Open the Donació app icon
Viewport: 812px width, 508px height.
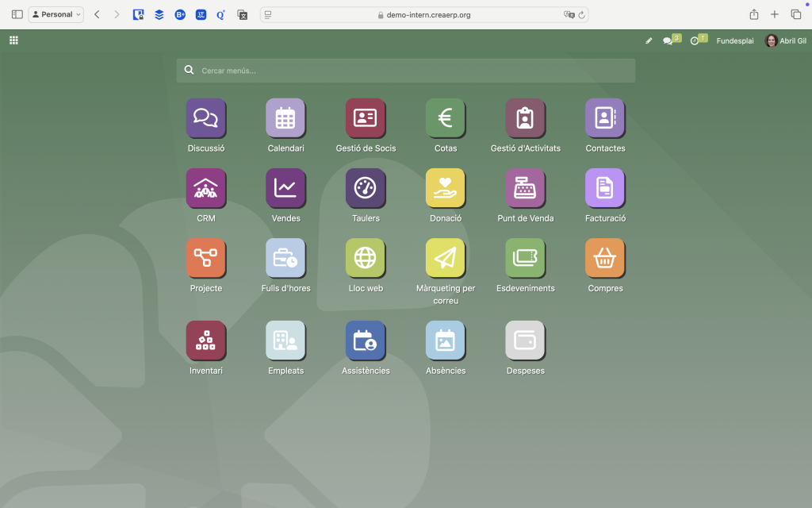click(x=446, y=188)
